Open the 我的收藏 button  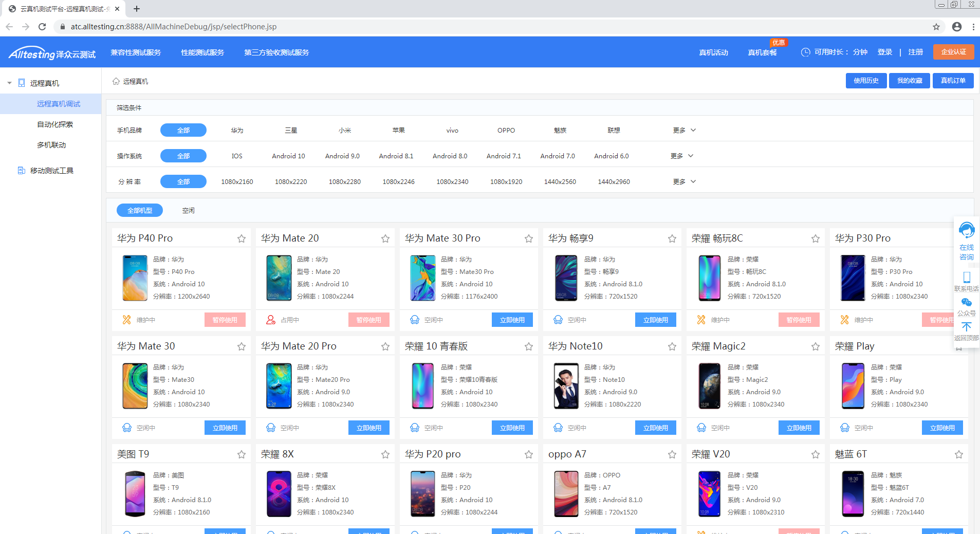[910, 81]
